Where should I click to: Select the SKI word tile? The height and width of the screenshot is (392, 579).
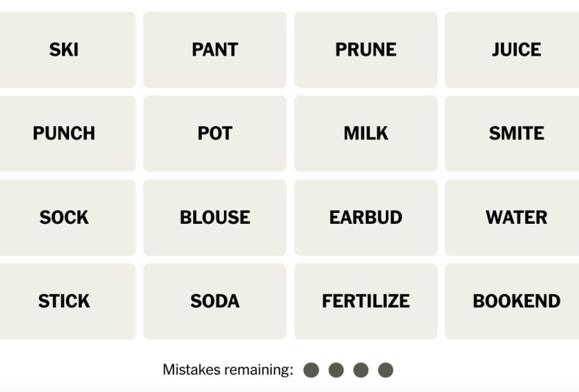pyautogui.click(x=64, y=50)
